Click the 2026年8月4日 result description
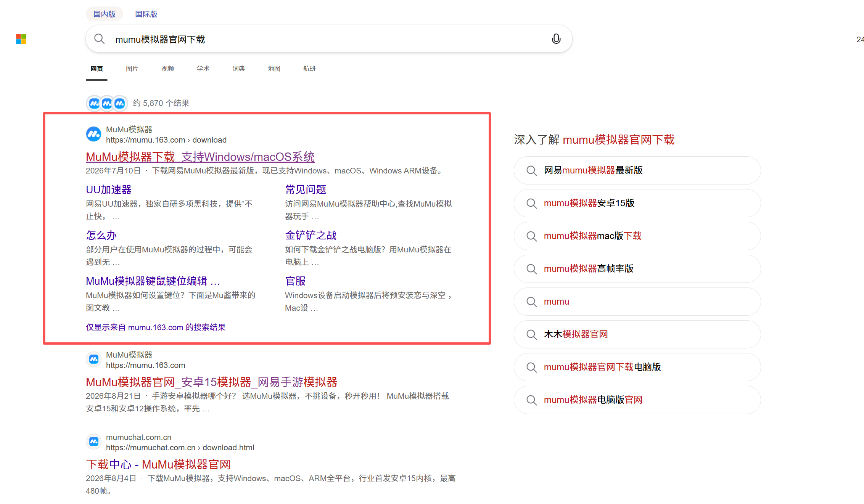This screenshot has width=864, height=504. click(x=271, y=485)
